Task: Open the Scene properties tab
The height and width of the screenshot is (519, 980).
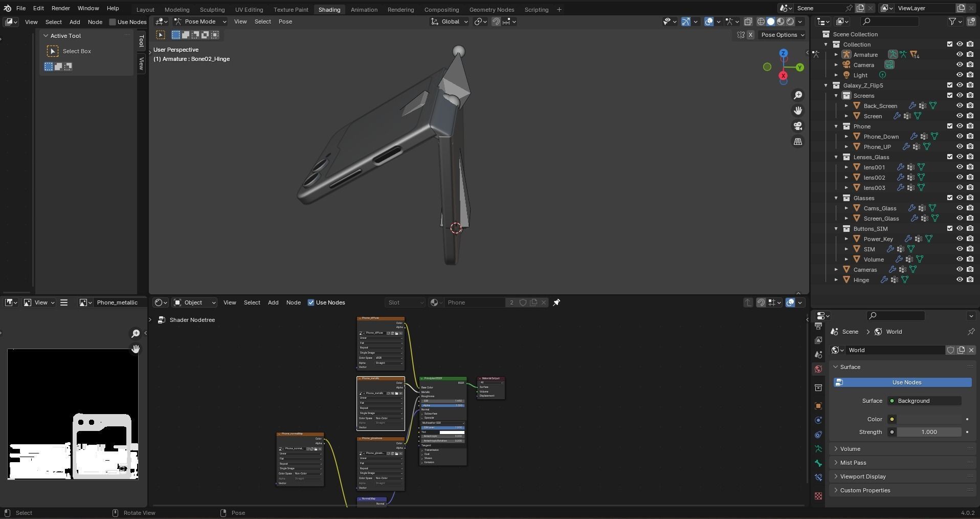Action: coord(818,355)
